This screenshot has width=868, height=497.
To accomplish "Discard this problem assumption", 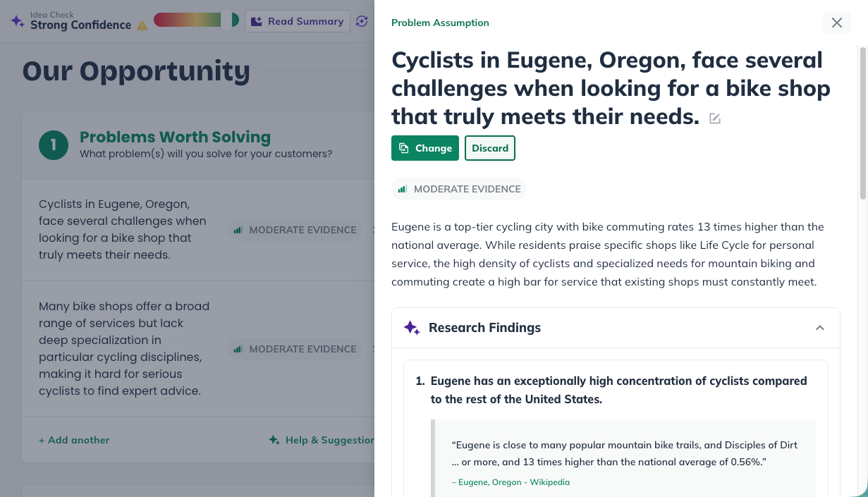I will [490, 148].
